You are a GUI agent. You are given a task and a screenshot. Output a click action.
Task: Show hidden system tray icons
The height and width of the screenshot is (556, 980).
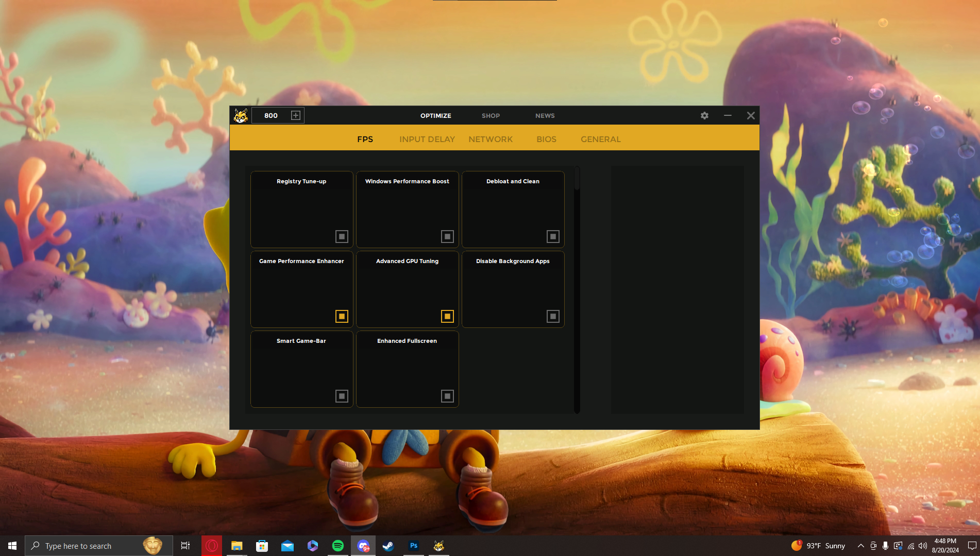pyautogui.click(x=860, y=546)
